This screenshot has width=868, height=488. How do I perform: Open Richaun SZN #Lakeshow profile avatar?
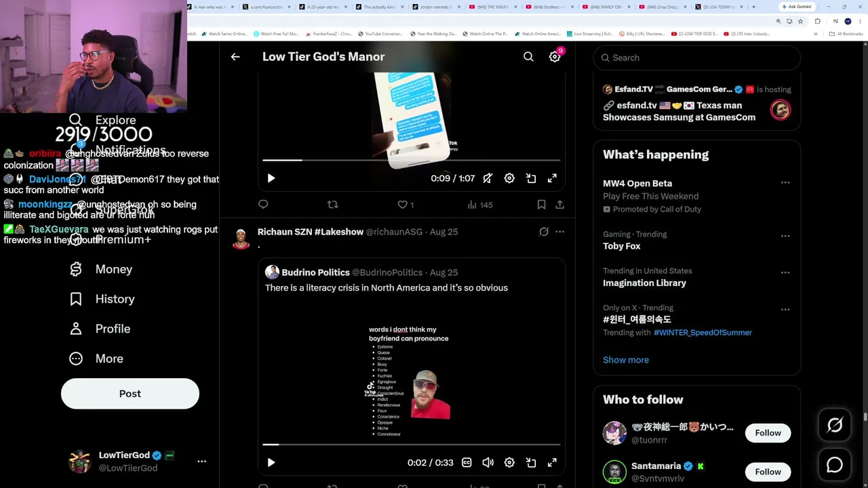(241, 239)
